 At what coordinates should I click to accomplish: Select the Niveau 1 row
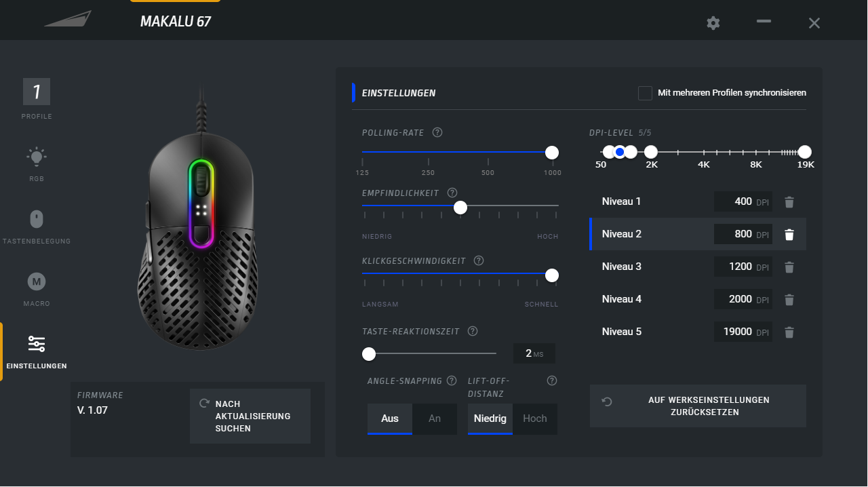click(x=698, y=201)
